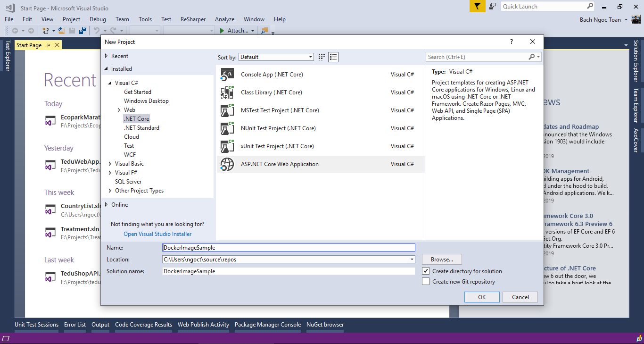Click the project Name input field

click(289, 248)
